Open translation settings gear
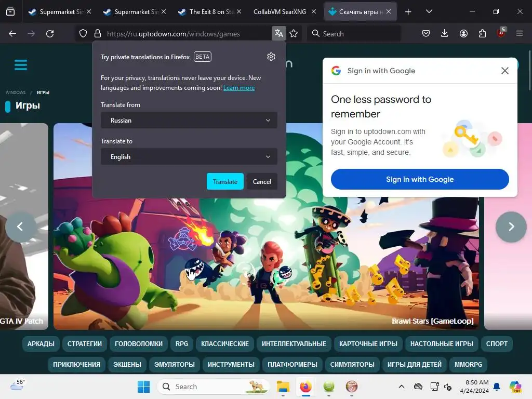This screenshot has height=399, width=532. pyautogui.click(x=271, y=57)
